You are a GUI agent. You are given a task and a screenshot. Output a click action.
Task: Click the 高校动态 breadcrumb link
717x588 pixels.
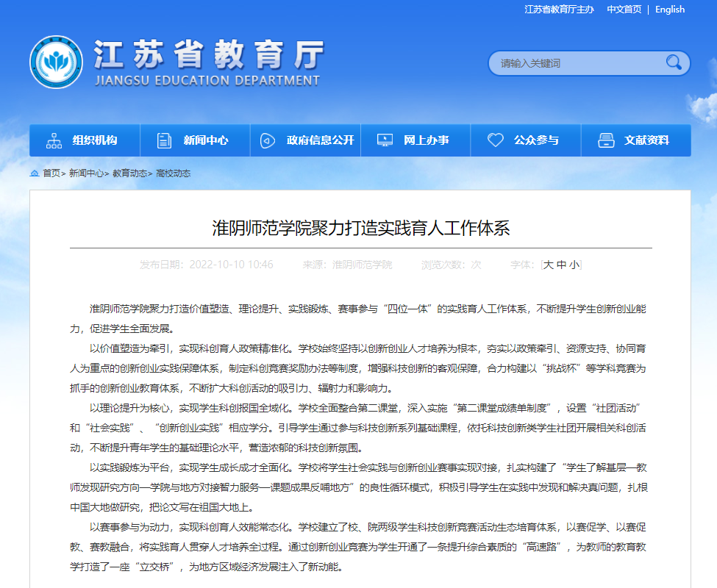(x=173, y=173)
